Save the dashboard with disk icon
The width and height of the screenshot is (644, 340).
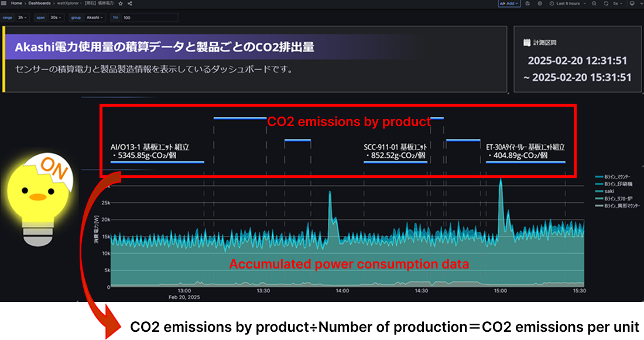click(x=528, y=4)
